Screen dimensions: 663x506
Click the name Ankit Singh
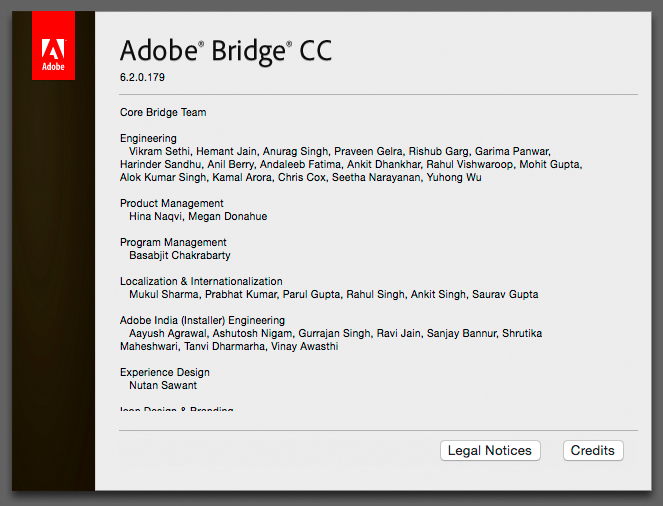[x=438, y=295]
